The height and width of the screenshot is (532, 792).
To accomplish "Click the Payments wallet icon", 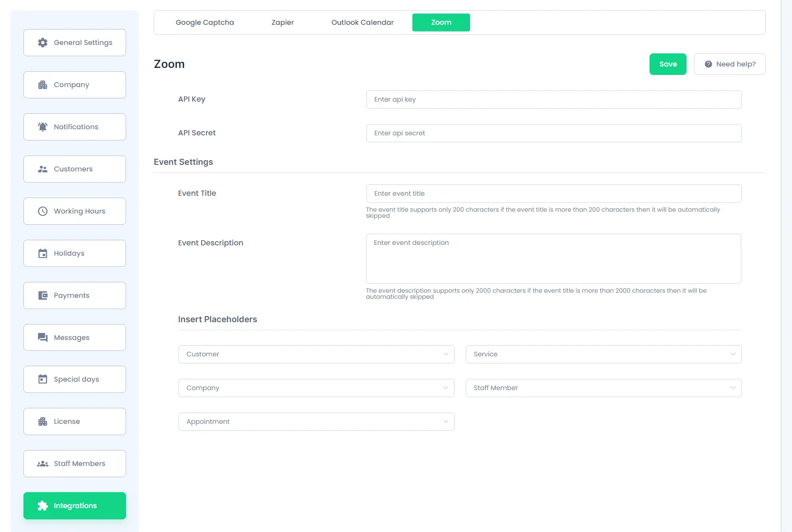I will coord(43,296).
